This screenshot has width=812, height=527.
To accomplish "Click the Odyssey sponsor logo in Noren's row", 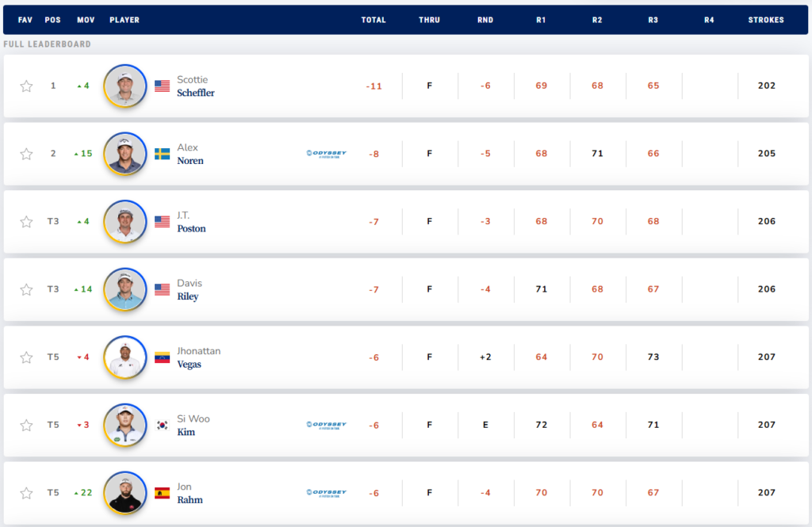I will (326, 154).
